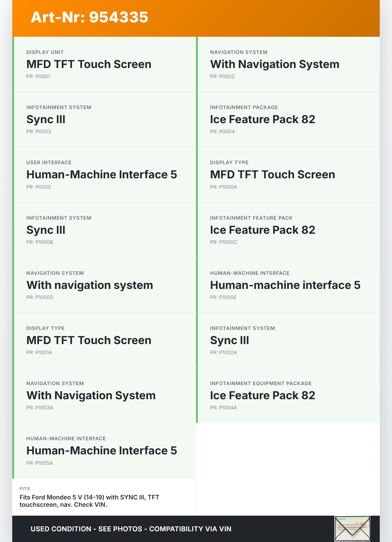The height and width of the screenshot is (542, 392).
Task: Select 'Human-machine interface 5' card with PR P1000E
Action: click(288, 285)
